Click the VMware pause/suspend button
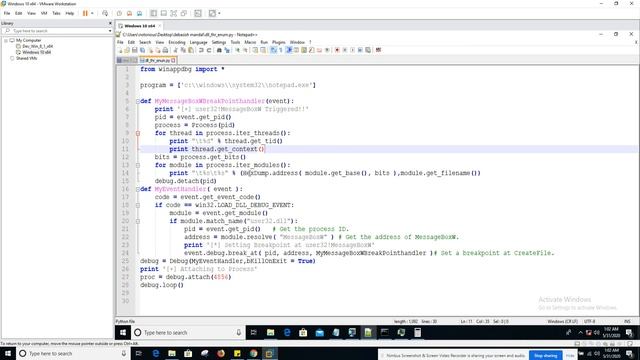The width and height of the screenshot is (640, 360). click(85, 13)
